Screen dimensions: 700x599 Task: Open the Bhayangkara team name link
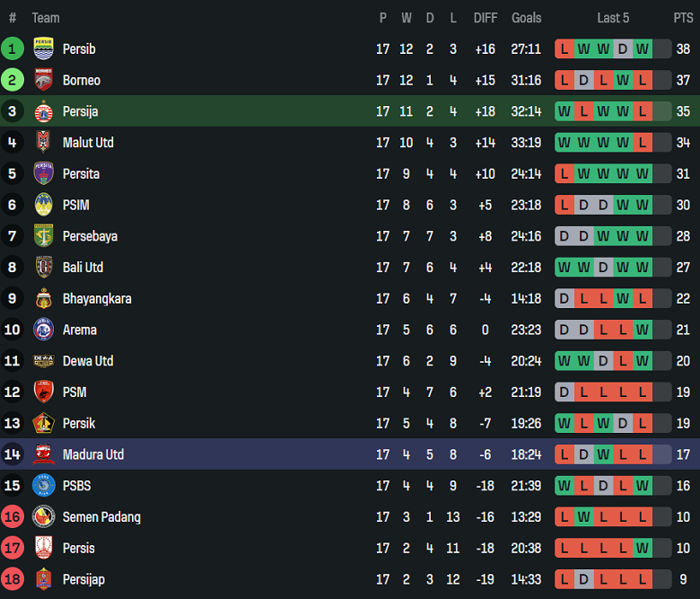pyautogui.click(x=97, y=298)
